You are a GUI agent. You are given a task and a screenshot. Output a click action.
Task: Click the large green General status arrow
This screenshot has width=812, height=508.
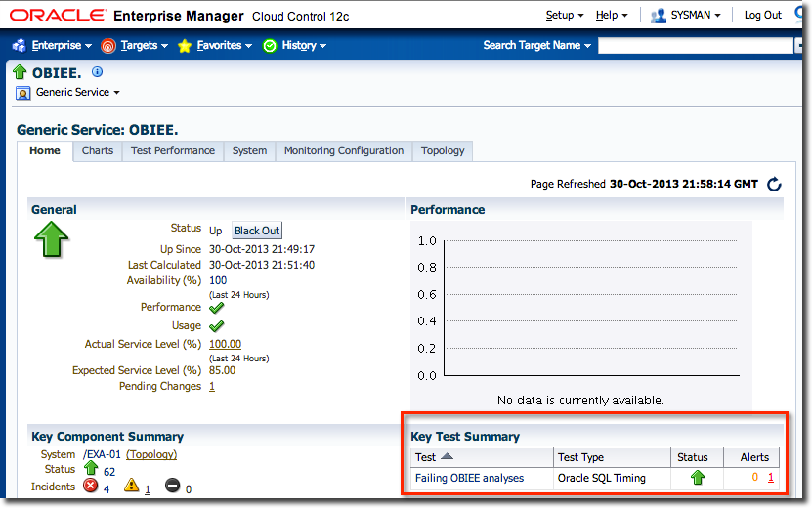coord(50,240)
